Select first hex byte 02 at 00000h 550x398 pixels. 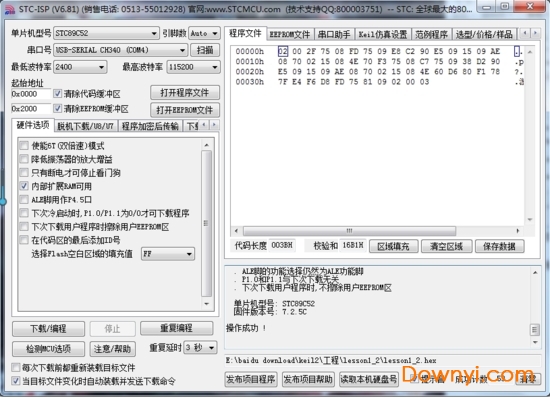pyautogui.click(x=283, y=52)
